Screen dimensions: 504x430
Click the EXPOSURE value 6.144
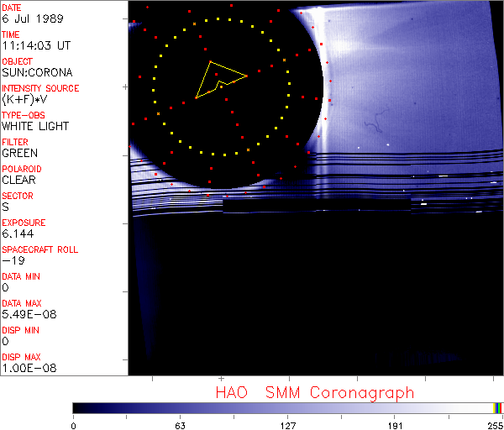coord(18,233)
